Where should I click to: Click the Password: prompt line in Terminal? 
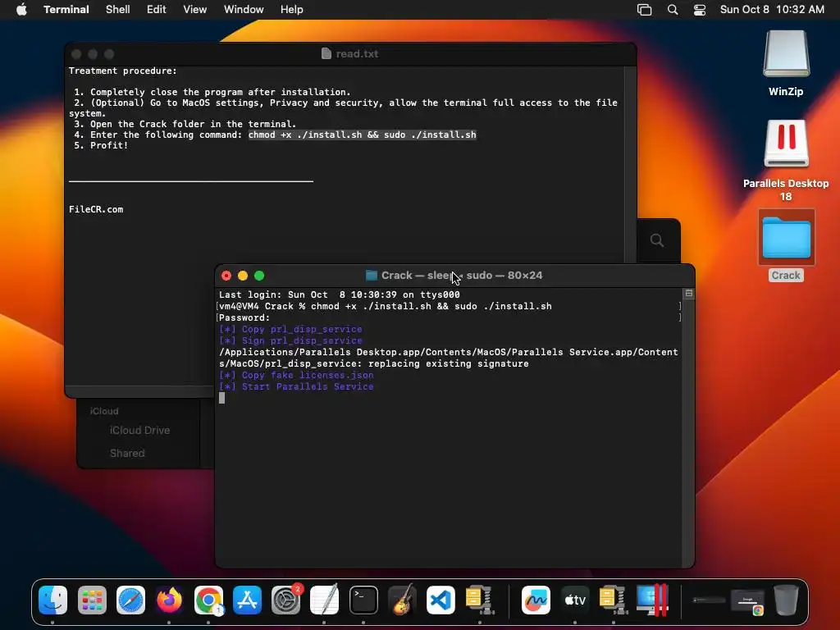(244, 317)
